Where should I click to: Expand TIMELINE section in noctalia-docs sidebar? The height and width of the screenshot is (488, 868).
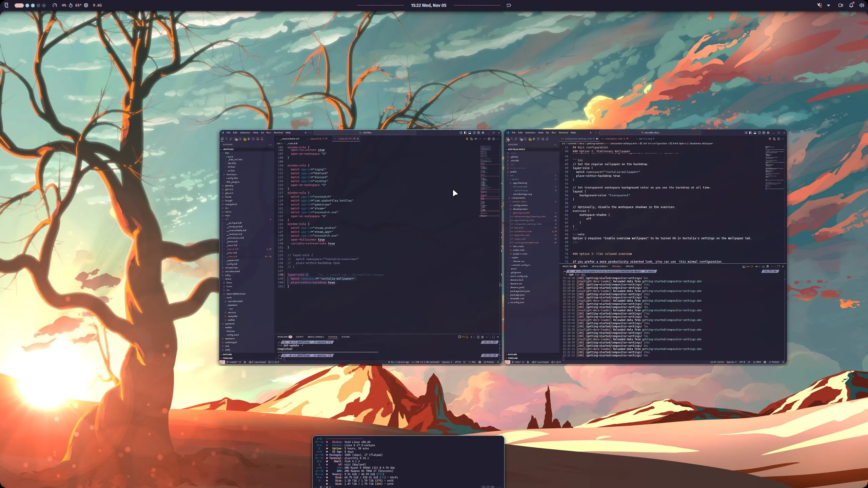(x=513, y=358)
